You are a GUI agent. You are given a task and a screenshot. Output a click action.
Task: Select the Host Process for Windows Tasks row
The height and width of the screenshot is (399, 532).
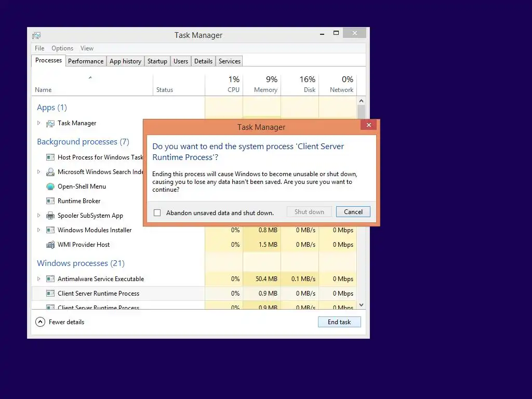click(87, 157)
